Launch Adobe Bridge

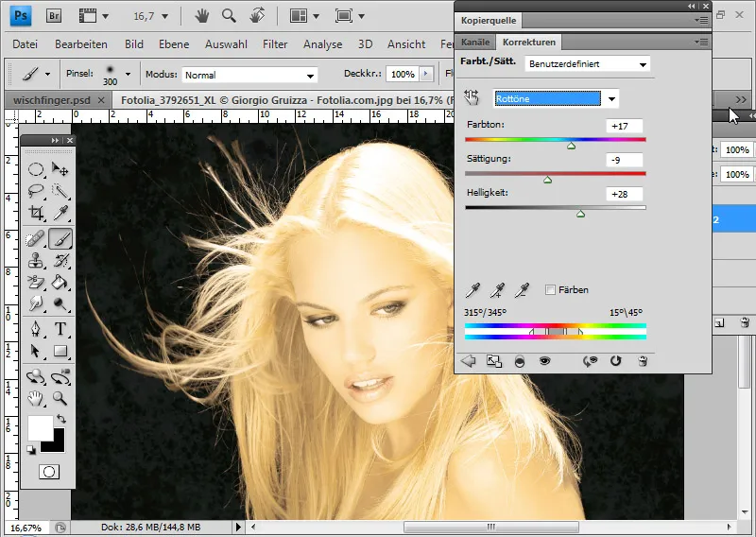54,16
